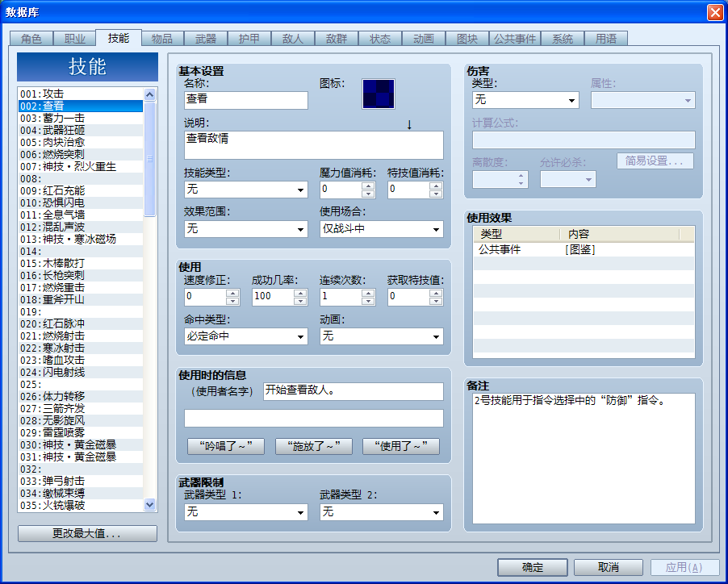Click the 备注 notes text area
The width and height of the screenshot is (728, 584).
[x=584, y=458]
